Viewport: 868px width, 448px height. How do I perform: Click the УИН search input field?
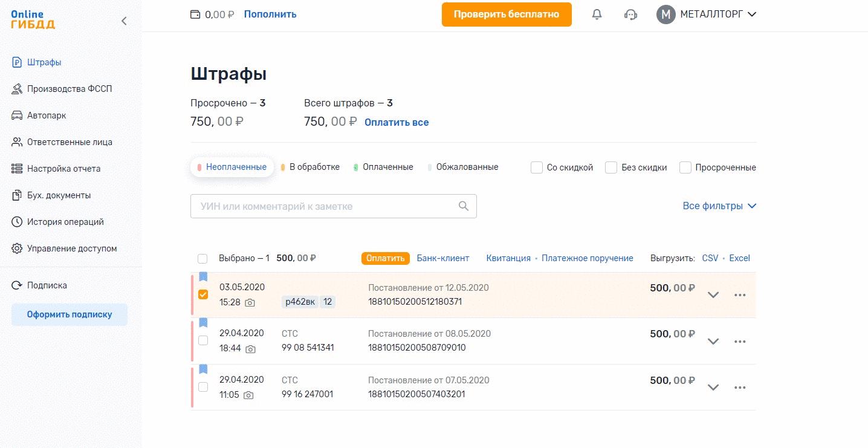(x=323, y=206)
